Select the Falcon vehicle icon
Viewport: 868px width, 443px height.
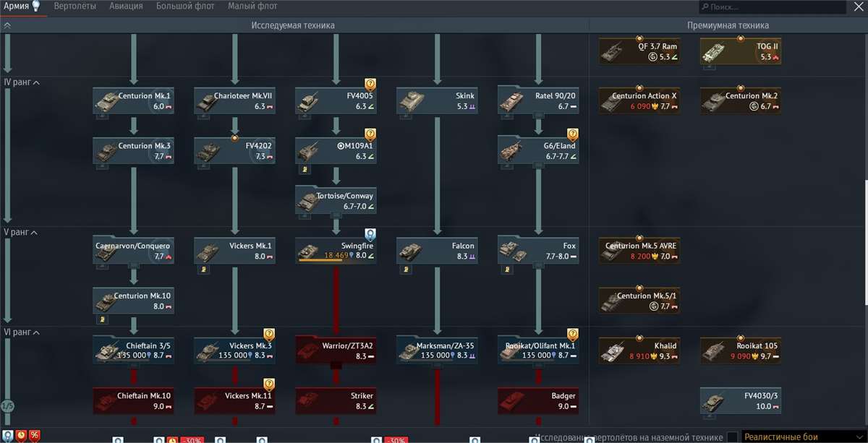coord(437,250)
